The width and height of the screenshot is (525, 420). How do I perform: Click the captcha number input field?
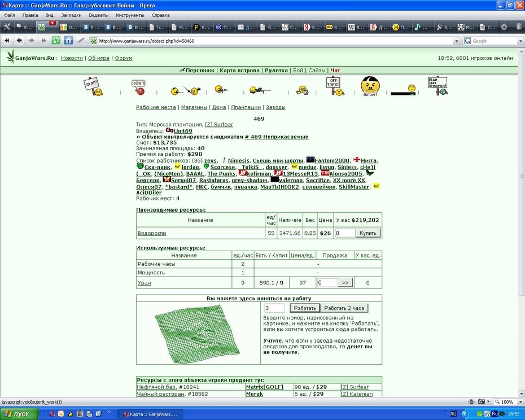(x=274, y=308)
